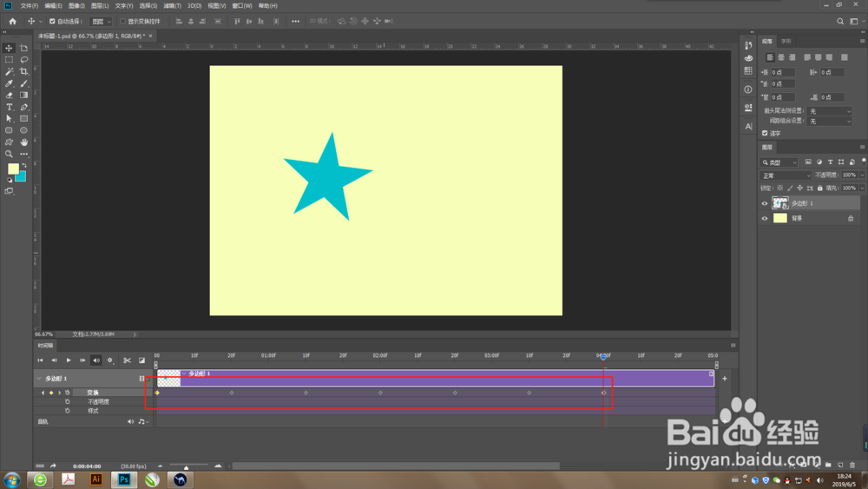The image size is (868, 489).
Task: Select the Lasso tool
Action: point(23,60)
